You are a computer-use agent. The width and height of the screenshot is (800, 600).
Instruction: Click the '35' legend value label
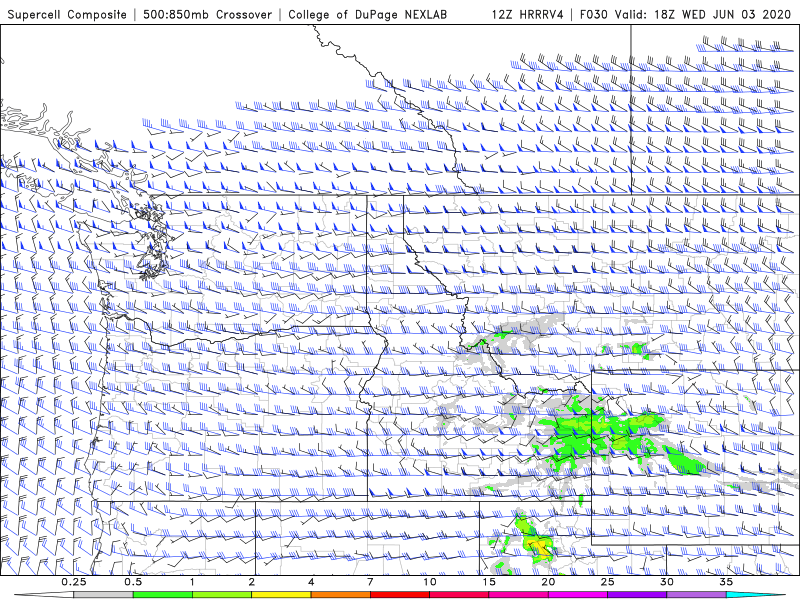click(x=727, y=582)
